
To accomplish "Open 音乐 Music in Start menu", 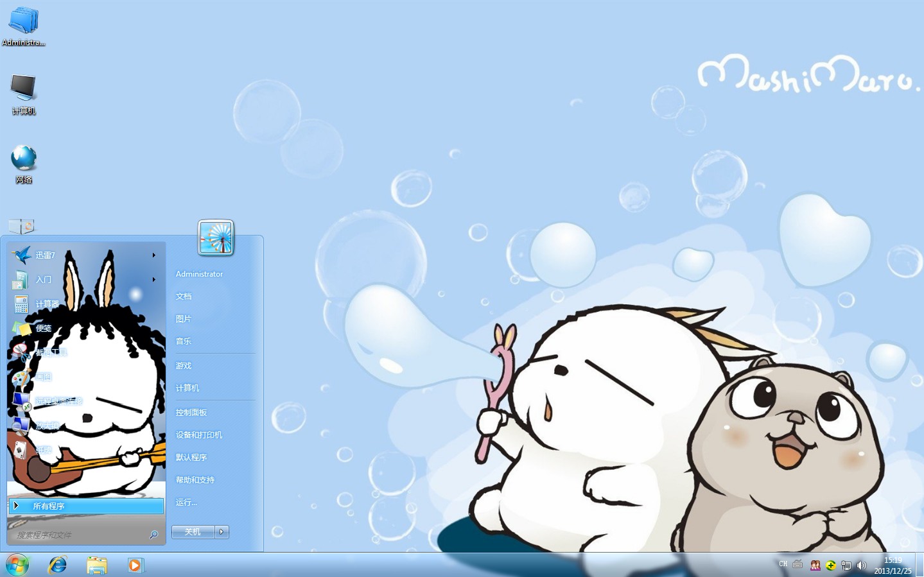I will pos(184,341).
